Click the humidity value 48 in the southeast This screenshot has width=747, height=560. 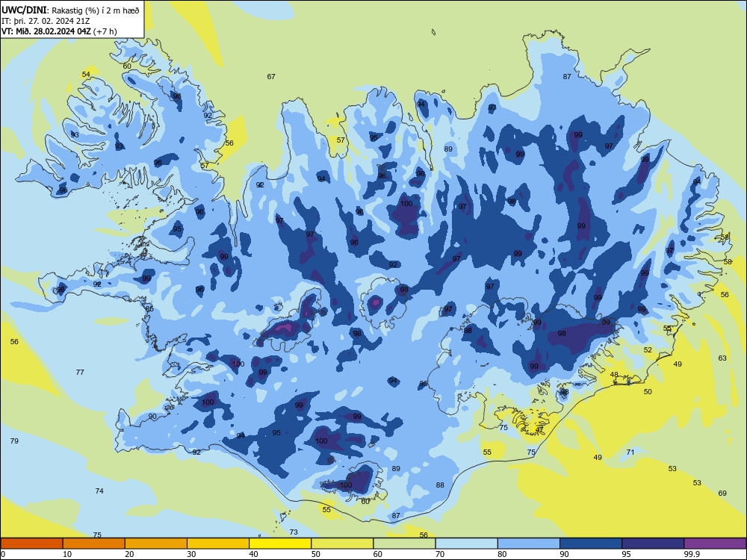[x=614, y=374]
